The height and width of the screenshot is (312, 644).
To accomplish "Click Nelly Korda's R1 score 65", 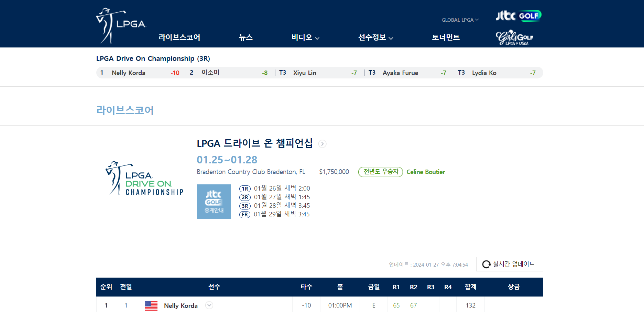I will point(396,305).
